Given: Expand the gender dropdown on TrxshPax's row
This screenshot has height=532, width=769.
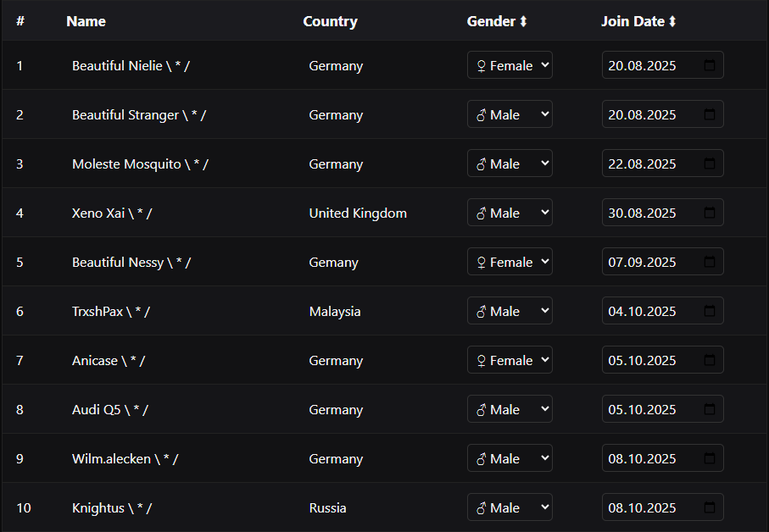Looking at the screenshot, I should pyautogui.click(x=510, y=311).
